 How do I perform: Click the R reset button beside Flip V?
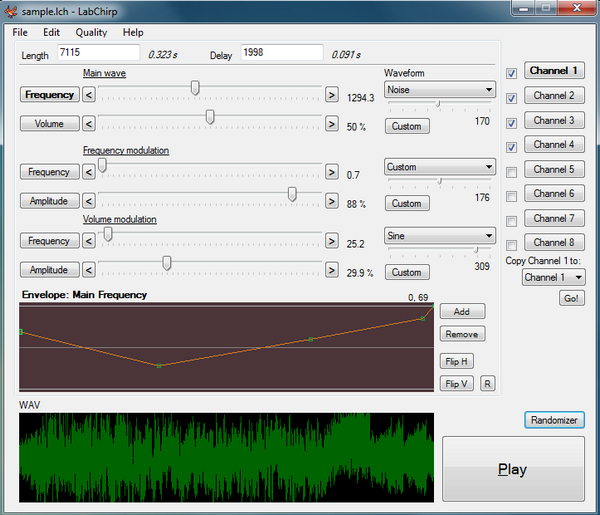tap(488, 383)
